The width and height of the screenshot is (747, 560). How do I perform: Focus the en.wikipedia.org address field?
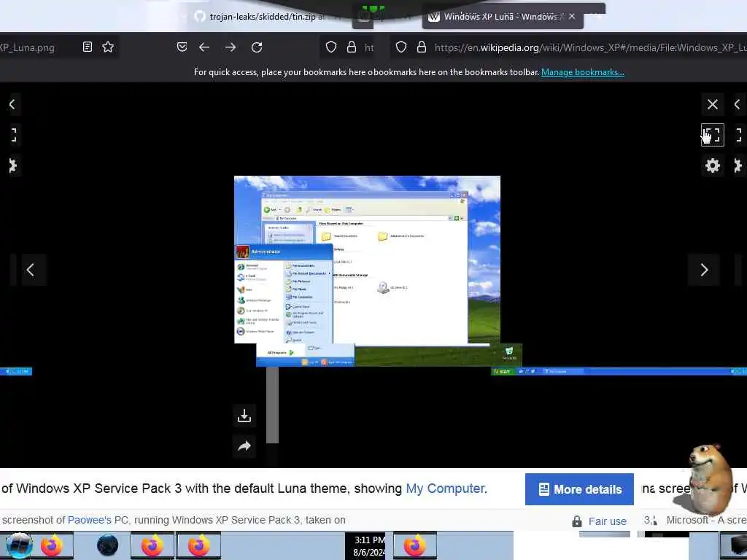pos(589,47)
